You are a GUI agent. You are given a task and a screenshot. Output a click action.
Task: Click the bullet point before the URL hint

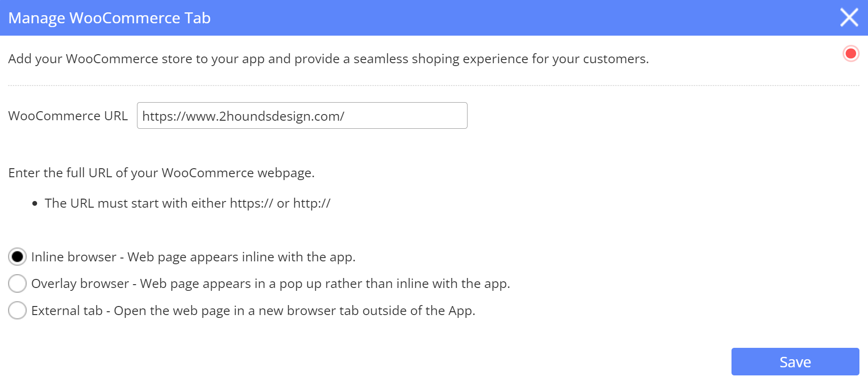35,203
